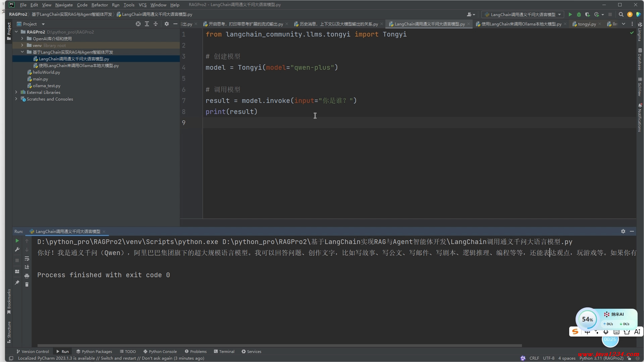The width and height of the screenshot is (644, 362).
Task: Open run configuration dropdown
Action: coord(523,14)
